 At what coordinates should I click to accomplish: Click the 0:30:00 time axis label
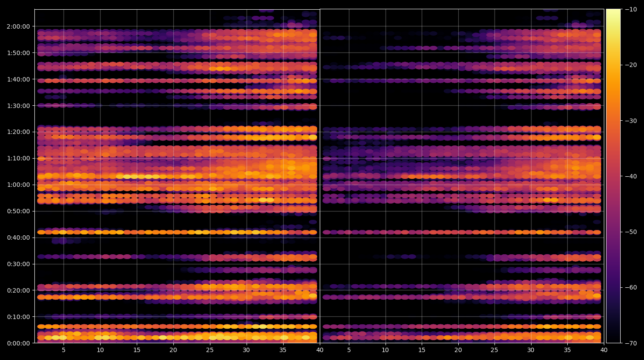[x=19, y=264]
